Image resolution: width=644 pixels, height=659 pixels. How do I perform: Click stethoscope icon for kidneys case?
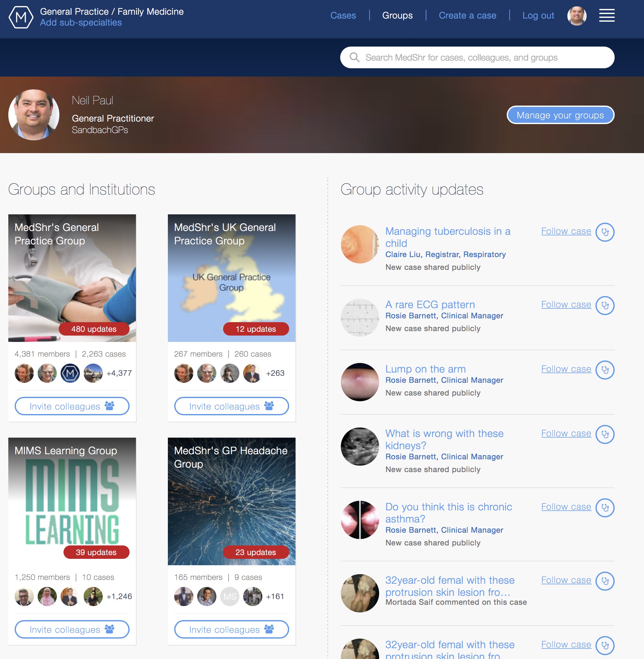[x=605, y=434]
